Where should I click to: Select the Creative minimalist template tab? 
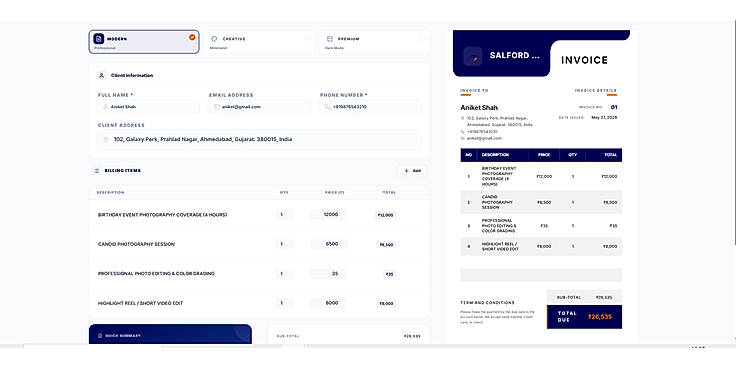coord(260,42)
